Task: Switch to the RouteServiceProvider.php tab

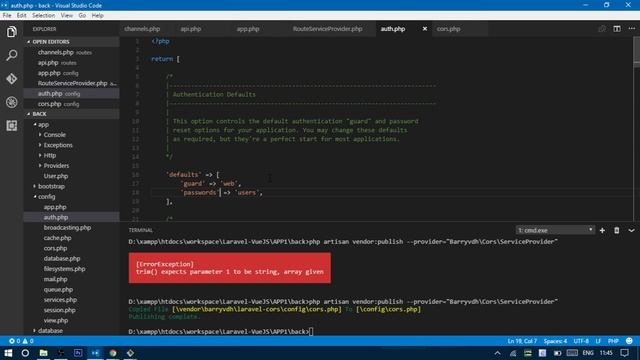Action: [x=327, y=29]
